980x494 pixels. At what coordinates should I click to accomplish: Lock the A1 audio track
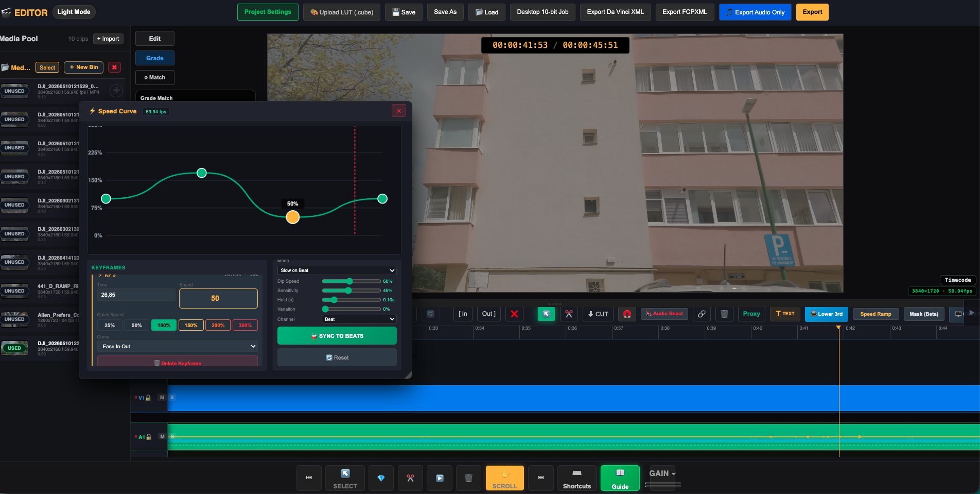149,437
